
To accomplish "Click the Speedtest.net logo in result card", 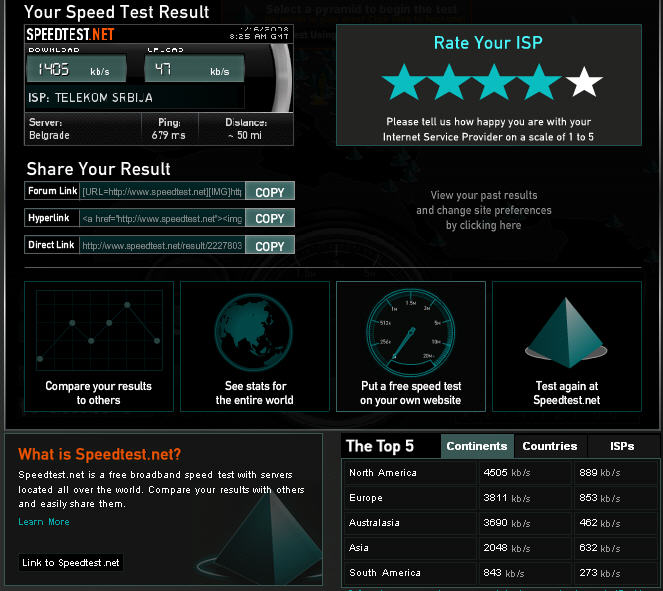I will (70, 34).
